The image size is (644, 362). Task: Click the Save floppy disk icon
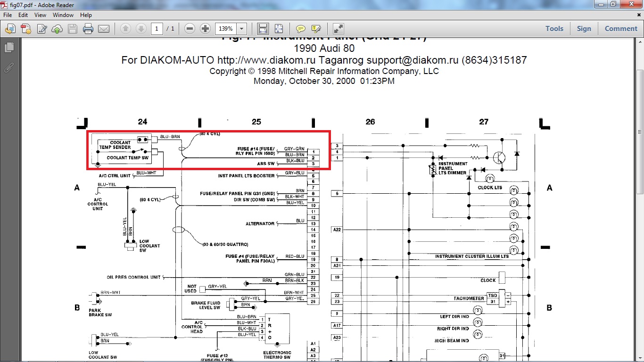coord(73,29)
